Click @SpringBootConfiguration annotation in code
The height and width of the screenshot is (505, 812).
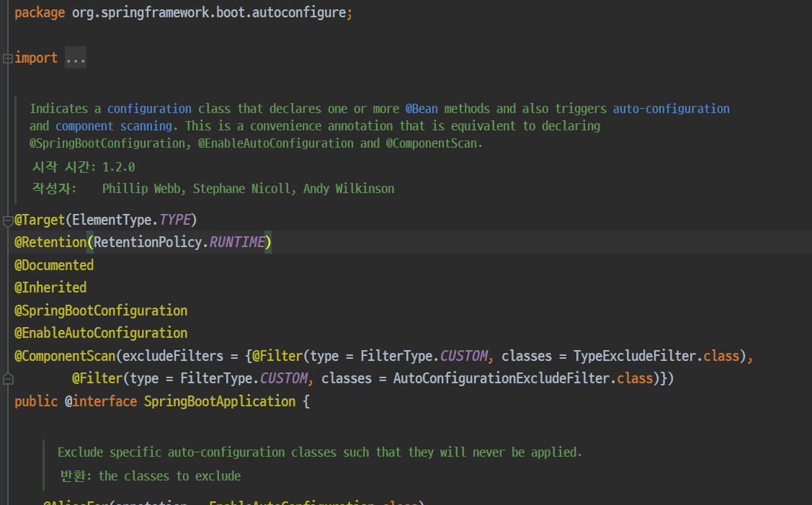coord(101,310)
